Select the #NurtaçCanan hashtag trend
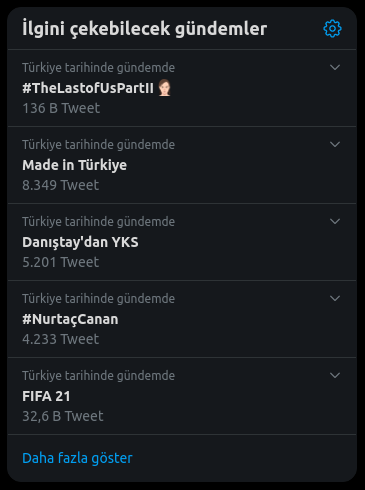 (70, 319)
